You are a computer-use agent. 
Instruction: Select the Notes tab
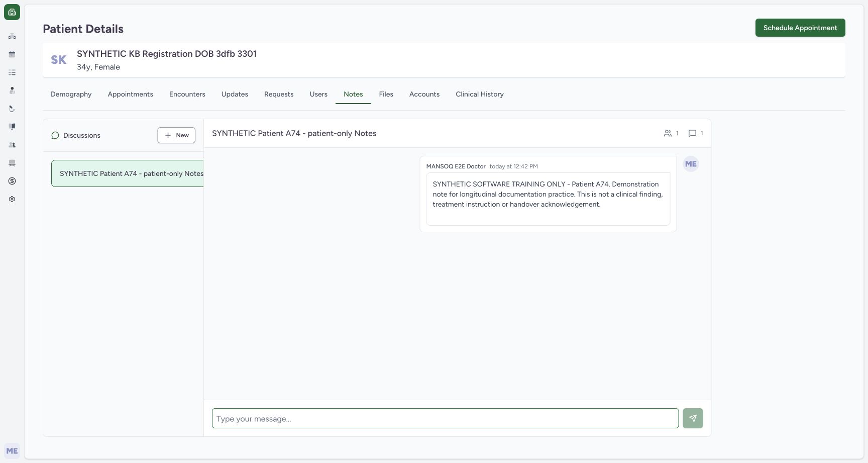[x=353, y=94]
